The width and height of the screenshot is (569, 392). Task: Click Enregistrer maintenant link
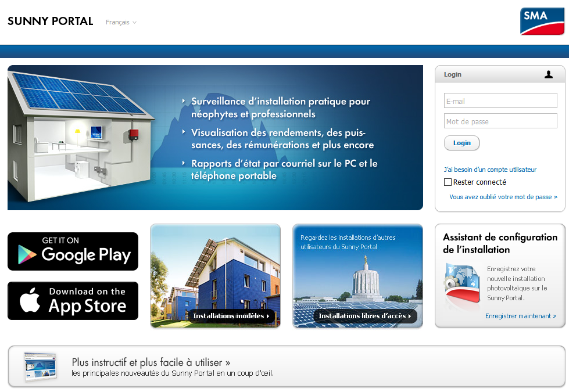tap(521, 316)
